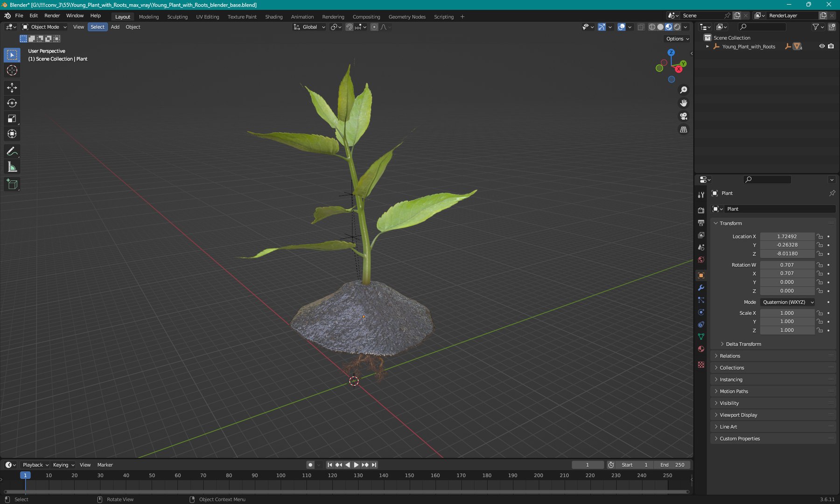Viewport: 840px width, 504px height.
Task: Open the Modifier properties wrench tab
Action: 701,288
